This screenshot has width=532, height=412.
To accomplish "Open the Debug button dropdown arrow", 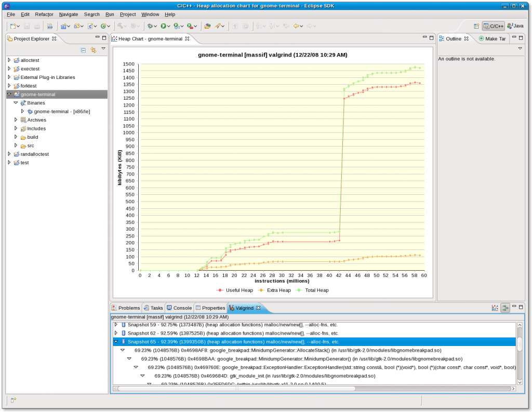I will coord(155,26).
